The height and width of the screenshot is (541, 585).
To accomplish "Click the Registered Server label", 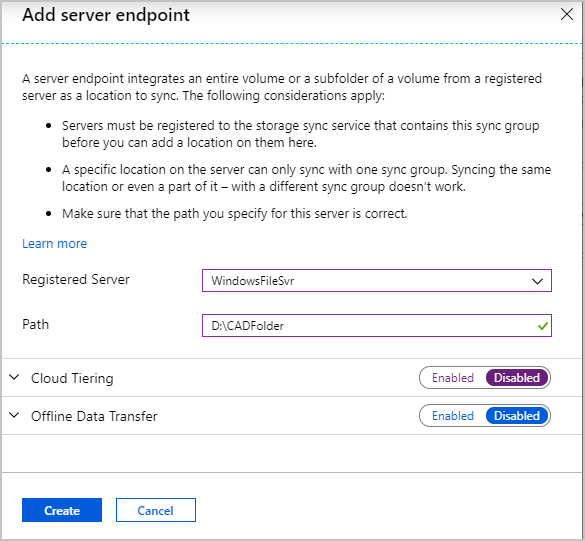I will [x=76, y=279].
